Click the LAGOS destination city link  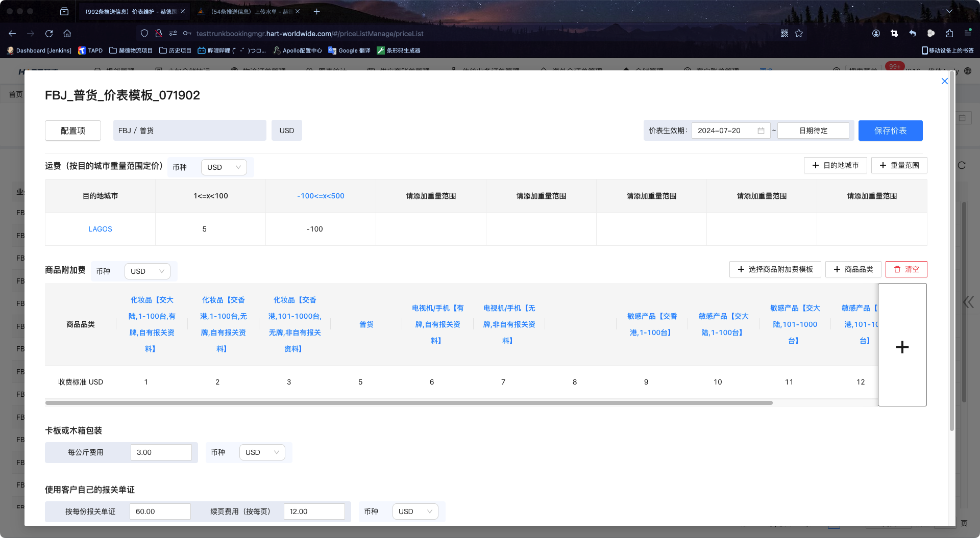tap(100, 229)
